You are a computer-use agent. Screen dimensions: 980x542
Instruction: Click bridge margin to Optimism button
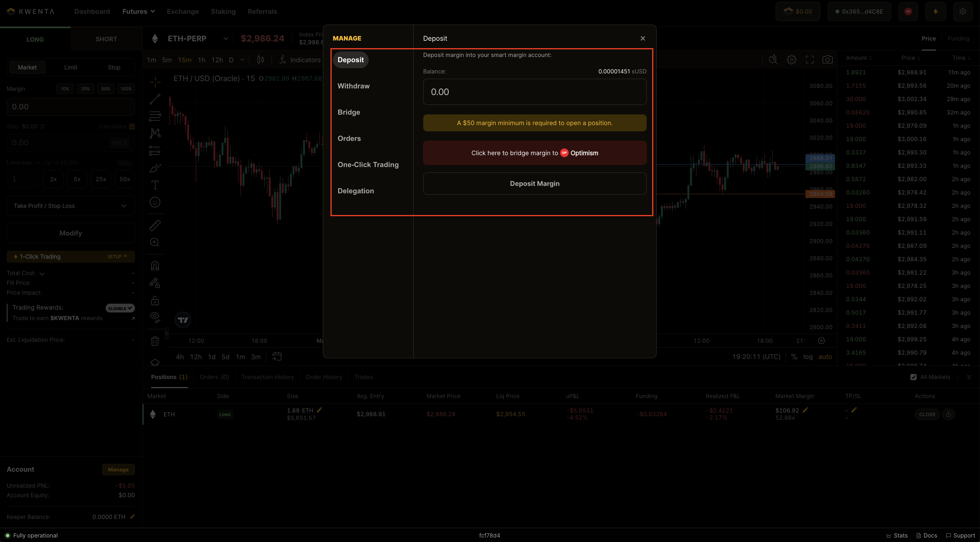point(535,153)
